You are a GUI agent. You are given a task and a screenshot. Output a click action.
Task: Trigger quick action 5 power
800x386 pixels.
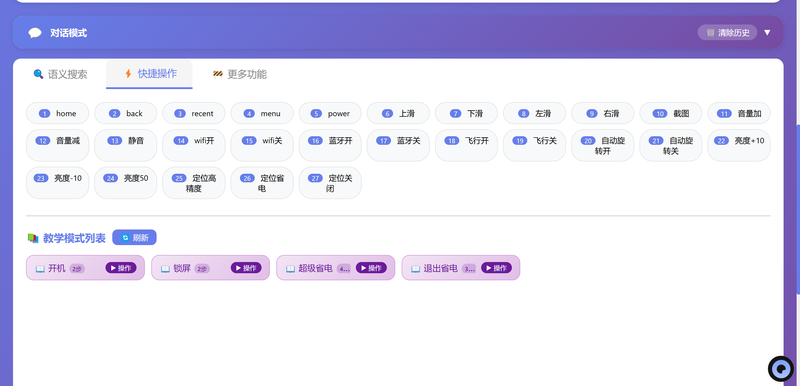point(330,113)
